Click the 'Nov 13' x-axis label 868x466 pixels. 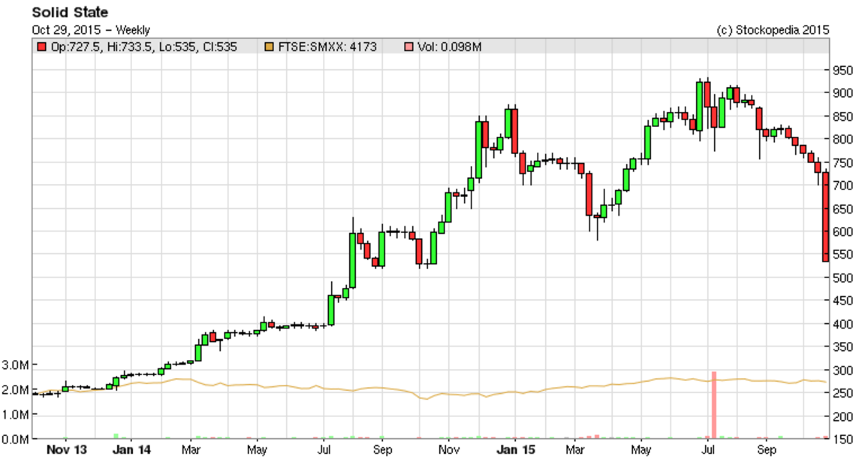click(66, 450)
